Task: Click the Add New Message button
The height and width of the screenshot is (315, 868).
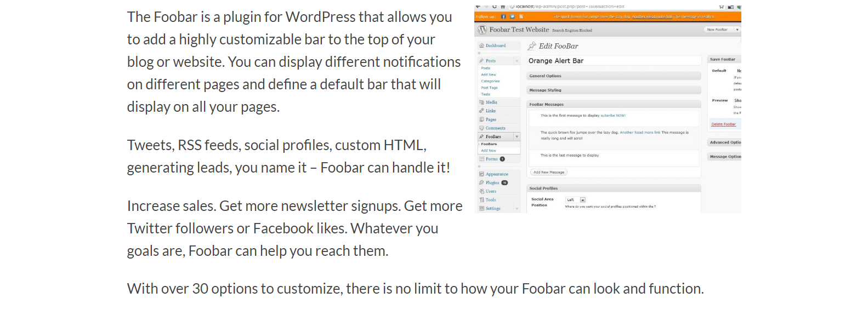Action: click(549, 172)
